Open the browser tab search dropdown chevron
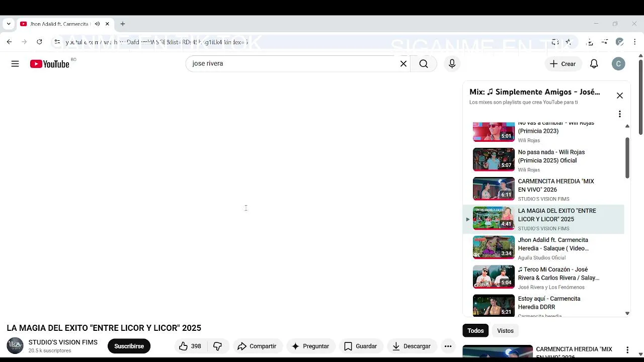Viewport: 644px width, 362px height. click(x=9, y=24)
